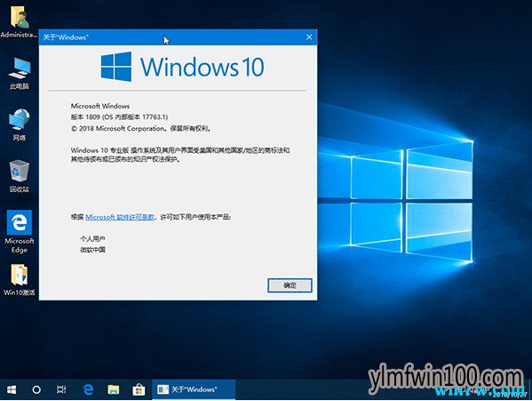Open the Network (网络) desktop icon

pyautogui.click(x=20, y=124)
